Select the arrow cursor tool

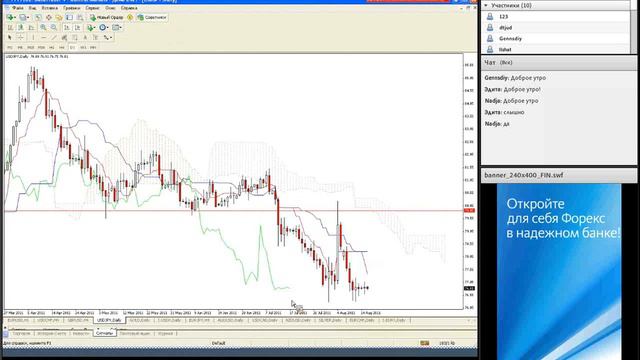pos(10,37)
